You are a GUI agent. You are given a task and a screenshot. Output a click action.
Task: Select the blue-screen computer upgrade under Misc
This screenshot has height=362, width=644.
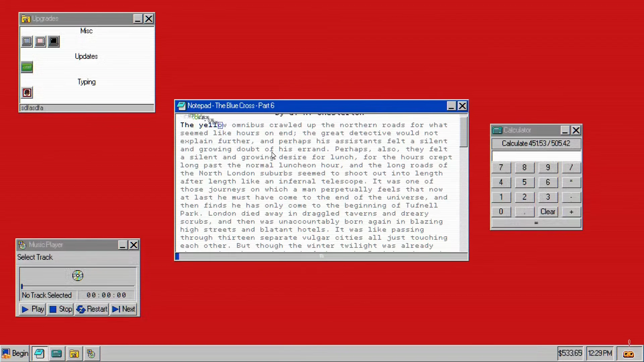tap(27, 41)
